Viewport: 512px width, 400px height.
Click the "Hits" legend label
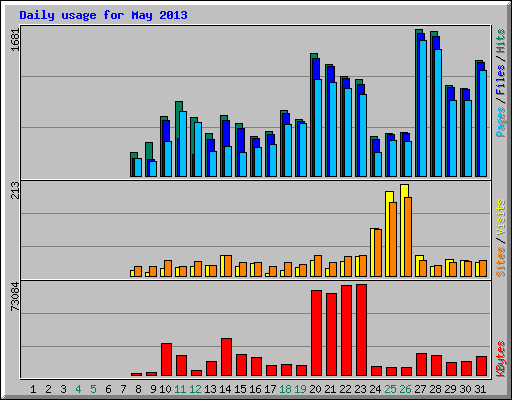pos(501,41)
